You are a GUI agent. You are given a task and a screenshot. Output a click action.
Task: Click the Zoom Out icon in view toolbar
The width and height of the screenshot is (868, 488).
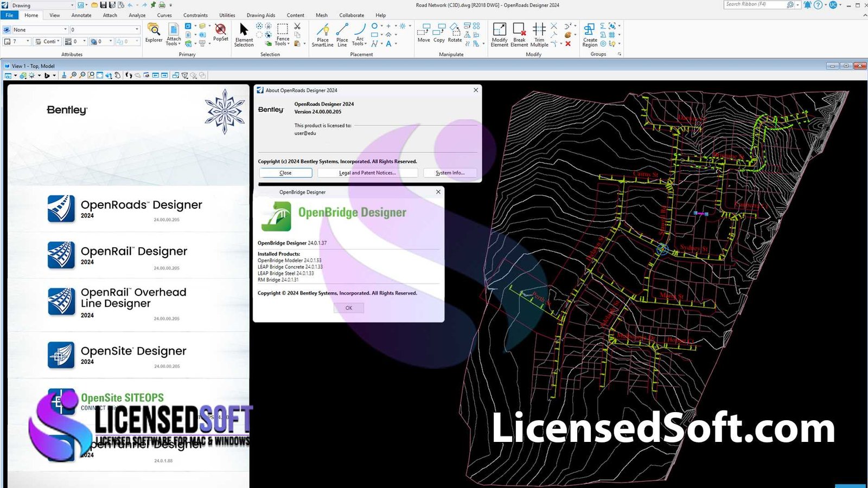tap(82, 75)
